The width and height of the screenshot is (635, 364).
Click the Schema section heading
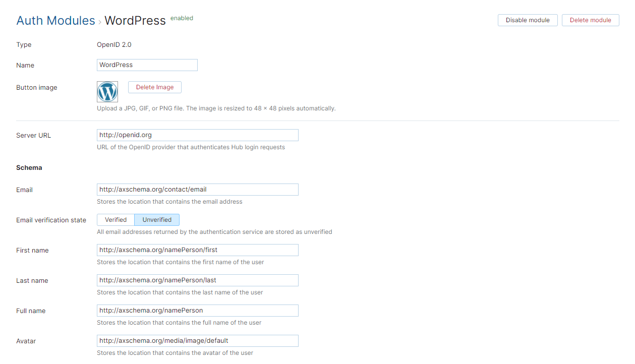(x=29, y=167)
